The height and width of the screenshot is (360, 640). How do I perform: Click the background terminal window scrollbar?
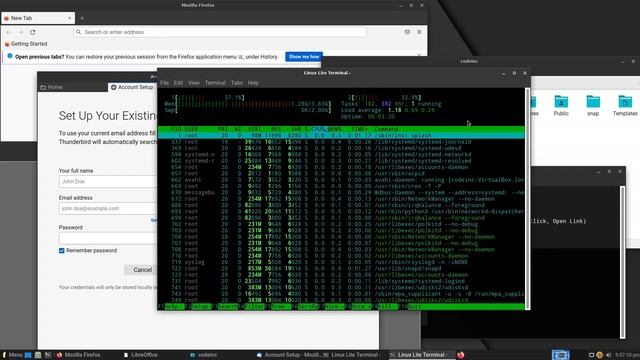click(622, 262)
